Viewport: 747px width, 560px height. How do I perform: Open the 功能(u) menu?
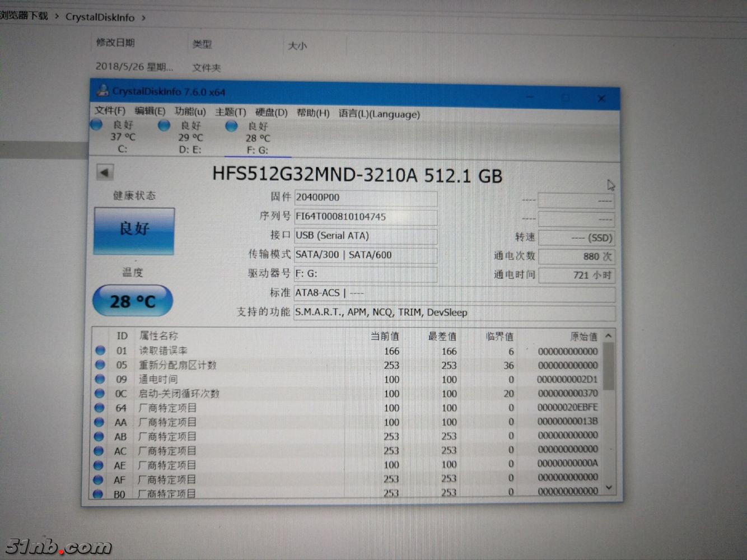click(190, 111)
